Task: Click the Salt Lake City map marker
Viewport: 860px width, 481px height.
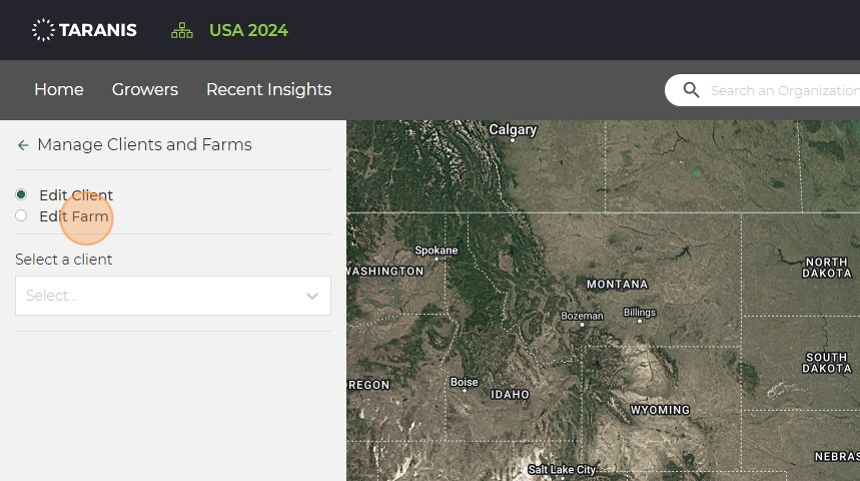Action: click(561, 470)
